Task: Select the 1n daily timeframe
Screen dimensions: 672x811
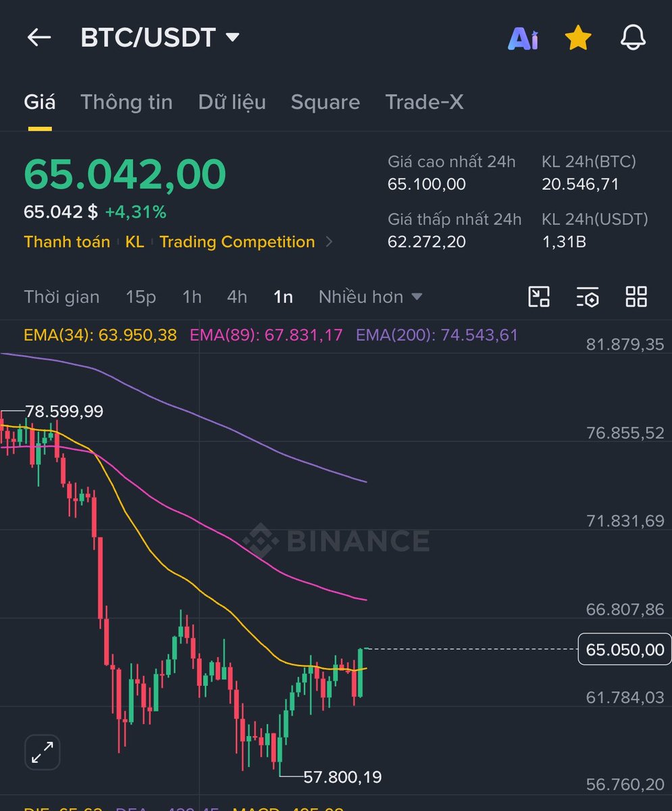Action: pyautogui.click(x=283, y=297)
